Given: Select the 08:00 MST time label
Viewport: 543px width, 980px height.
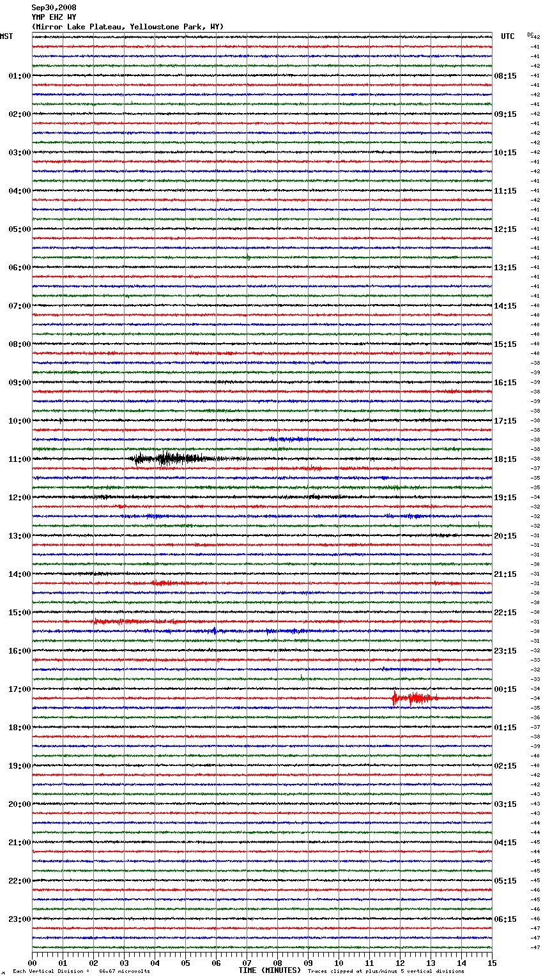Looking at the screenshot, I should [x=20, y=344].
